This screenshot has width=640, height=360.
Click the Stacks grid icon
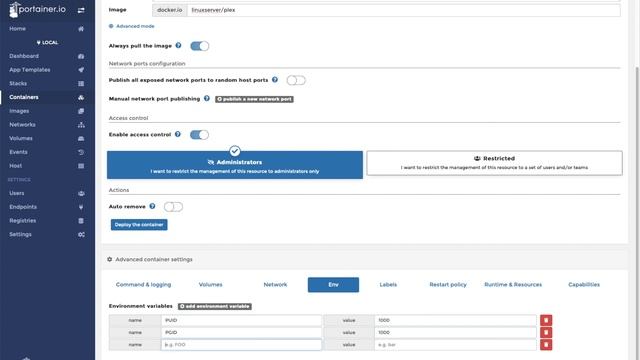point(81,84)
